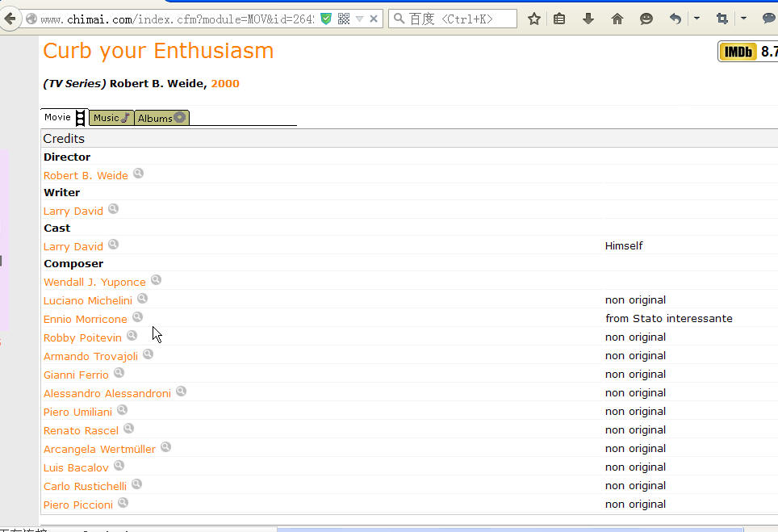778x532 pixels.
Task: Click the search icon beside Piero Umiliani
Action: coord(123,410)
